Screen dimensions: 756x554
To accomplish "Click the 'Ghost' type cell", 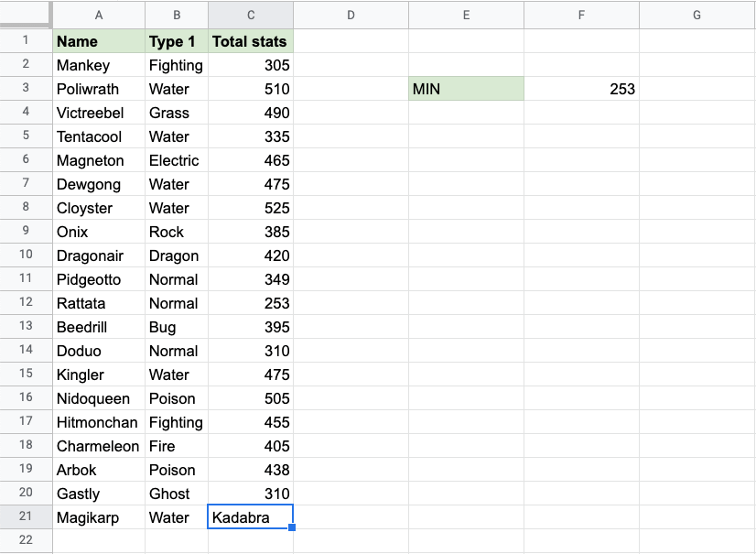I will (x=176, y=494).
